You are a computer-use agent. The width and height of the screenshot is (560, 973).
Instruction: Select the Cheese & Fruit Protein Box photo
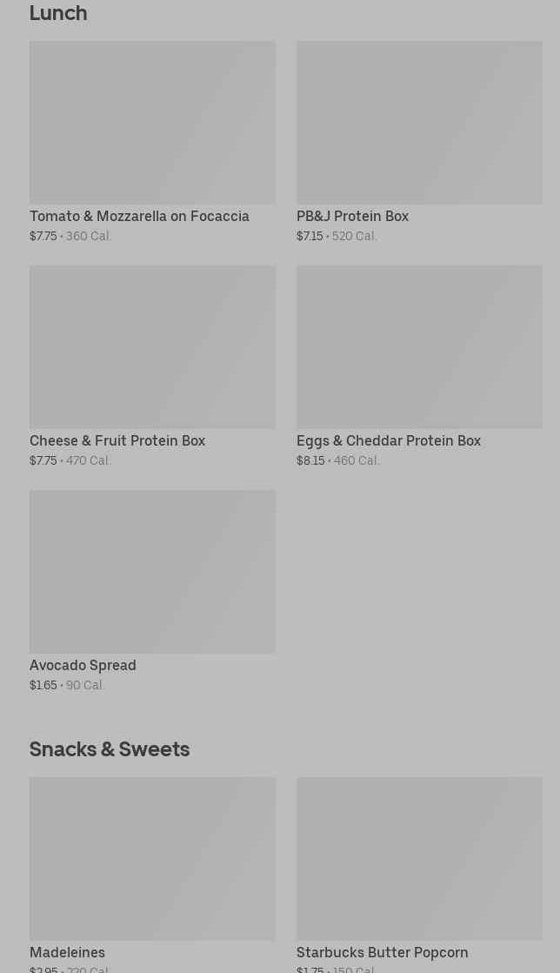pos(152,346)
